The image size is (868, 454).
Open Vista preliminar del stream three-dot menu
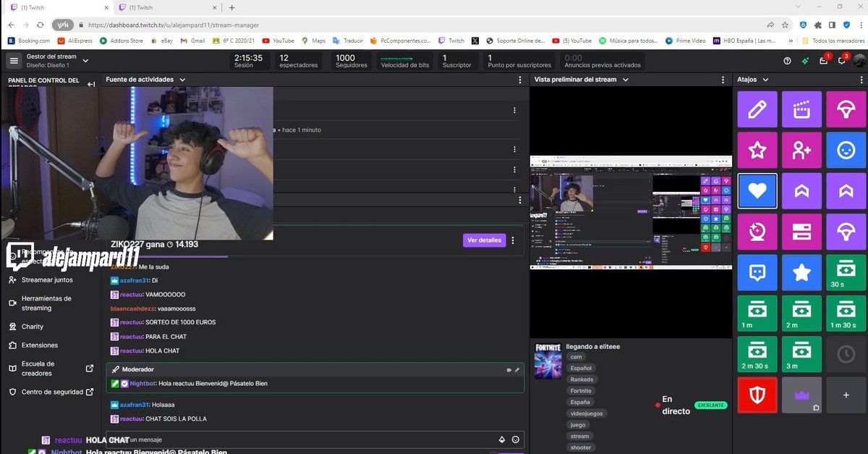tap(722, 80)
